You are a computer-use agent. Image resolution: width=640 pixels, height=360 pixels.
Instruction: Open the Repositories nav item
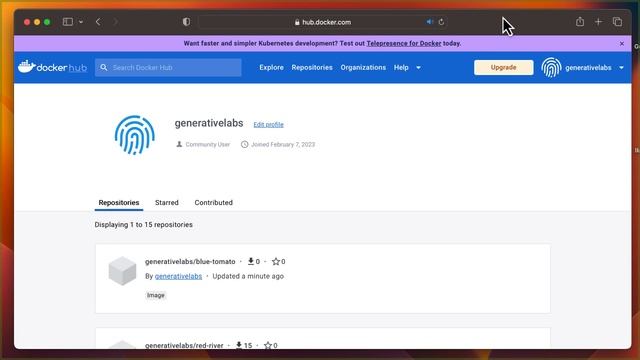tap(312, 67)
